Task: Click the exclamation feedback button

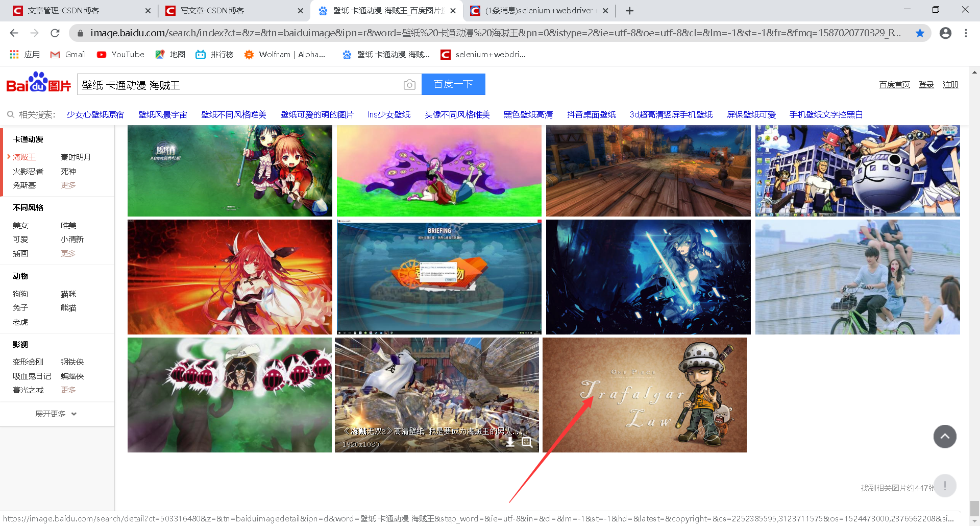Action: pos(945,486)
